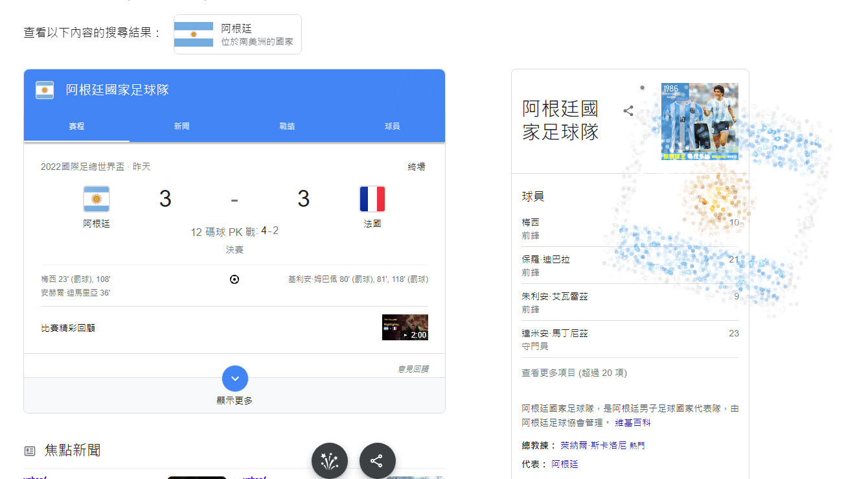The height and width of the screenshot is (479, 868).
Task: Click the flag icon beside 阿根廷國家足球隊 header
Action: click(45, 90)
